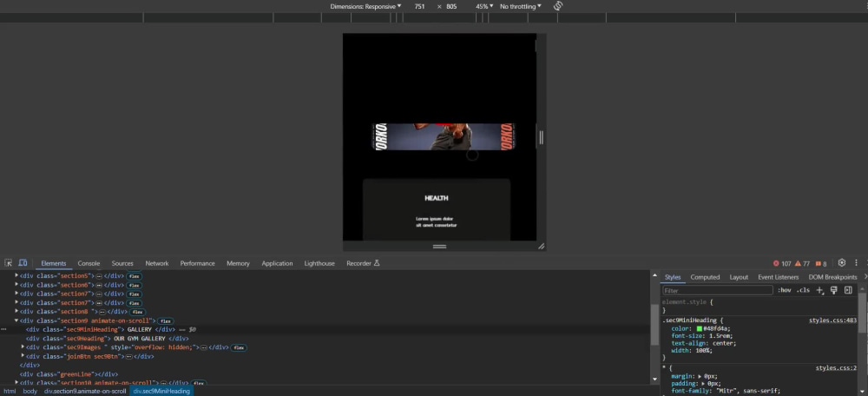Click the Recorder flask icon
This screenshot has height=396, width=868.
(377, 263)
